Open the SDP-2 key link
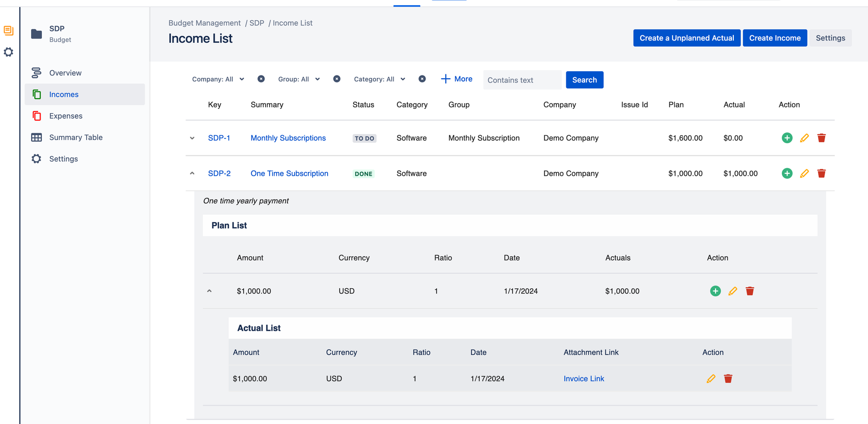Viewport: 868px width, 424px height. pyautogui.click(x=219, y=173)
